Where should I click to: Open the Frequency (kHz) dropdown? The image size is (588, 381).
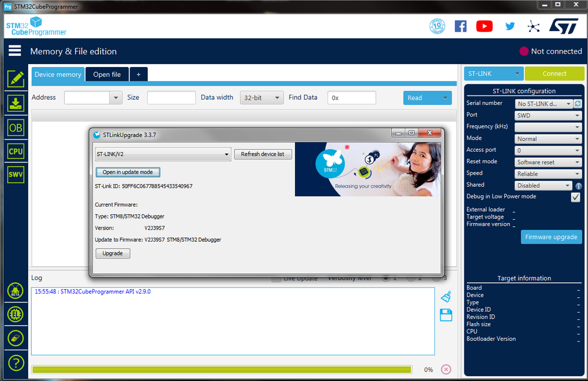coord(548,127)
